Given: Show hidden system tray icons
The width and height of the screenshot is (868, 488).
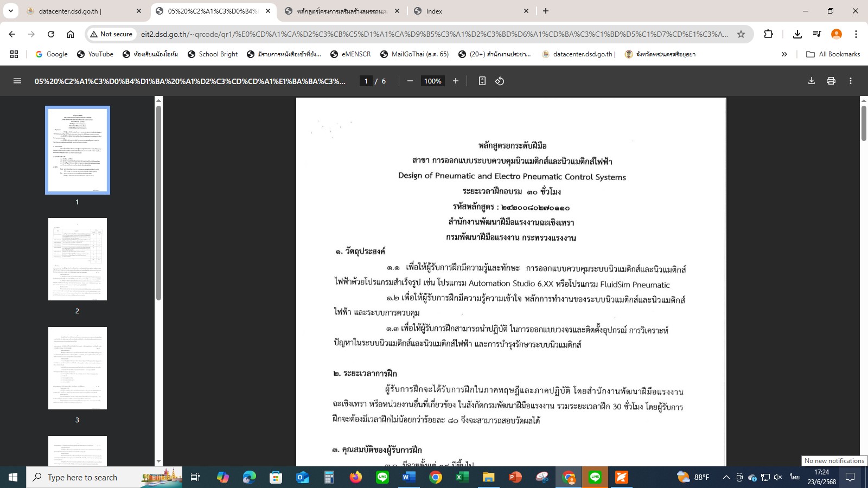Looking at the screenshot, I should point(726,477).
